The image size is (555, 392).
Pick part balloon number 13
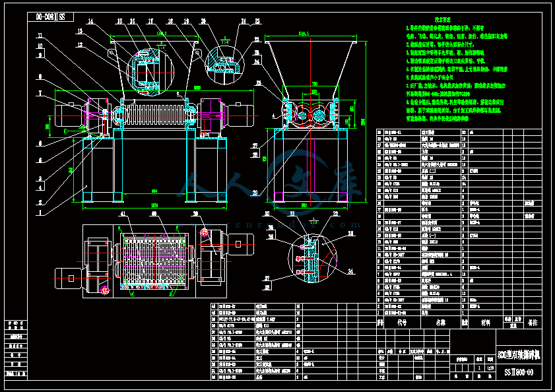click(79, 31)
